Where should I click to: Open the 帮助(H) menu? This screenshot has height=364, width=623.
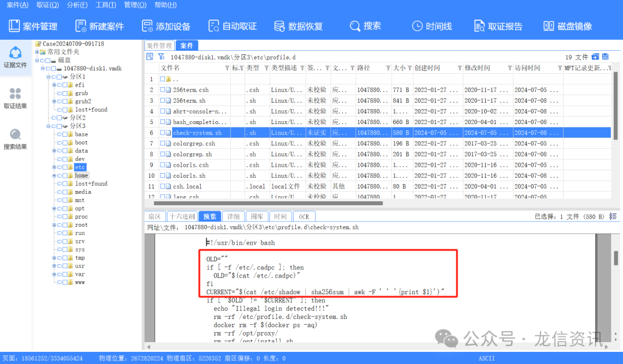(x=166, y=5)
